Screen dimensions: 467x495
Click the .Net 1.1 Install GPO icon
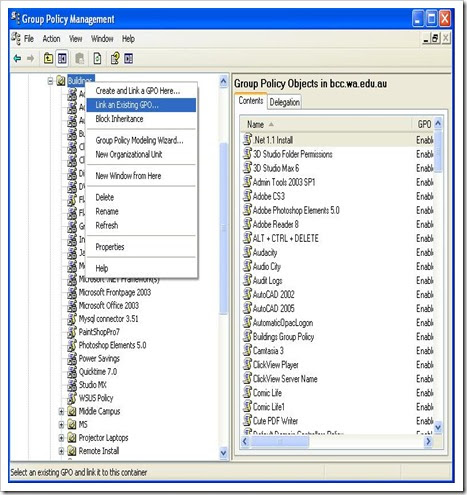[x=247, y=139]
